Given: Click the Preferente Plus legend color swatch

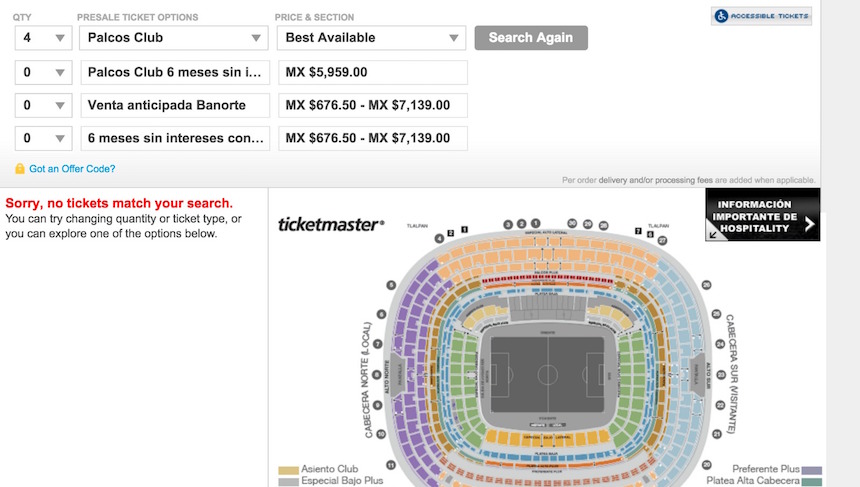Looking at the screenshot, I should [812, 469].
